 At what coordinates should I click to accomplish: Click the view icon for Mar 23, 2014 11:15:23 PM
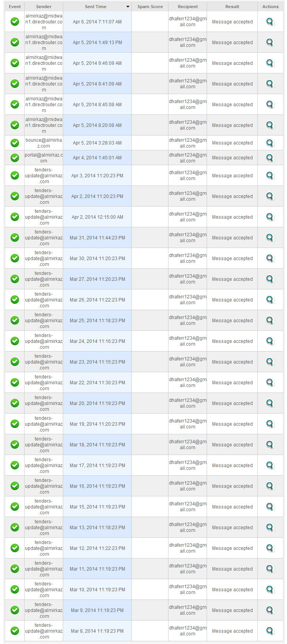(x=270, y=362)
